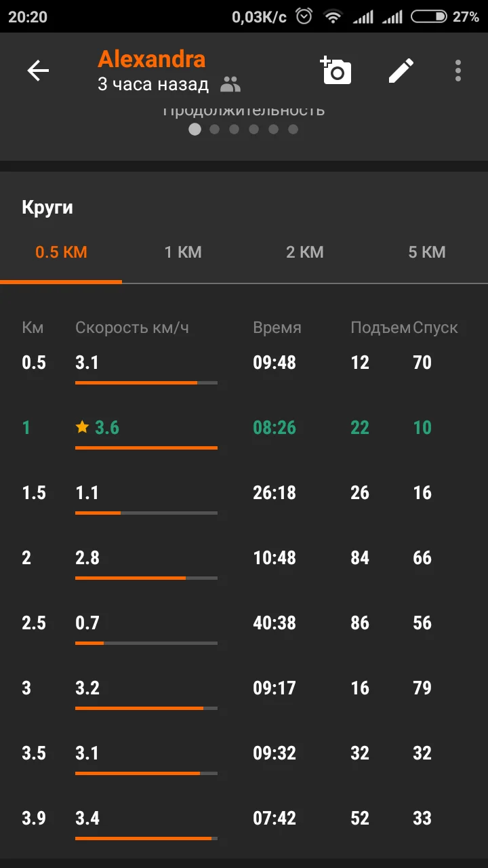The width and height of the screenshot is (488, 868).
Task: Tap the Круги section heading
Action: click(47, 208)
